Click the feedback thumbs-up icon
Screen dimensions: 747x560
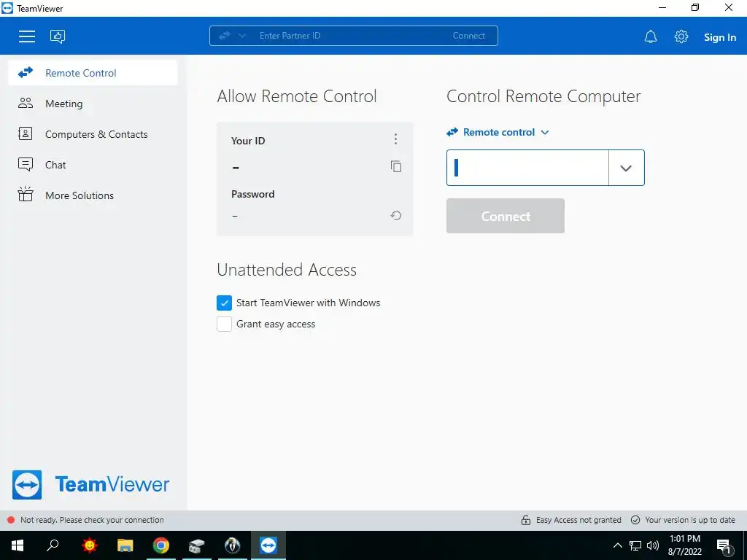pos(58,36)
